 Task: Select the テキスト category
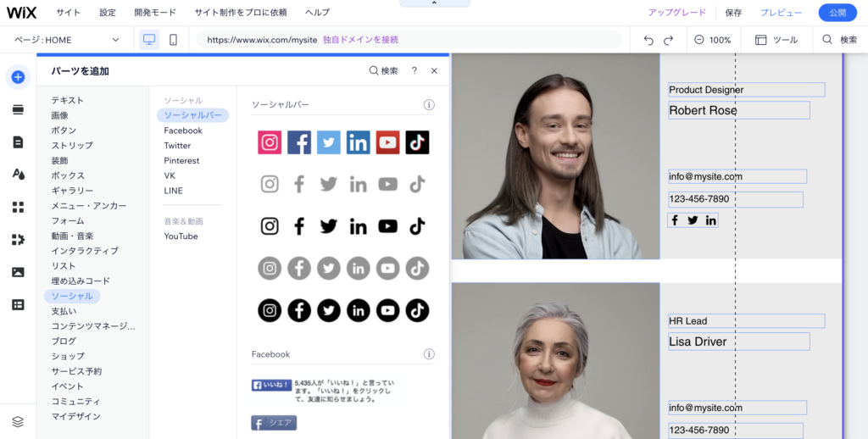tap(68, 100)
